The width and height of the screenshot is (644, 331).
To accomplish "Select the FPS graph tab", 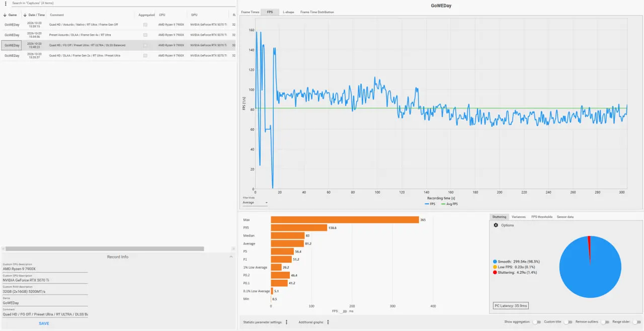I will tap(270, 12).
